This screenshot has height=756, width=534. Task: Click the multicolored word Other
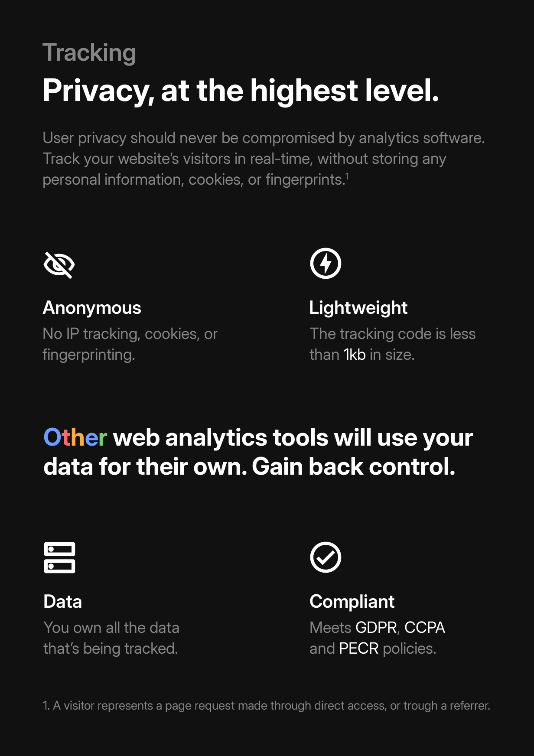tap(75, 437)
